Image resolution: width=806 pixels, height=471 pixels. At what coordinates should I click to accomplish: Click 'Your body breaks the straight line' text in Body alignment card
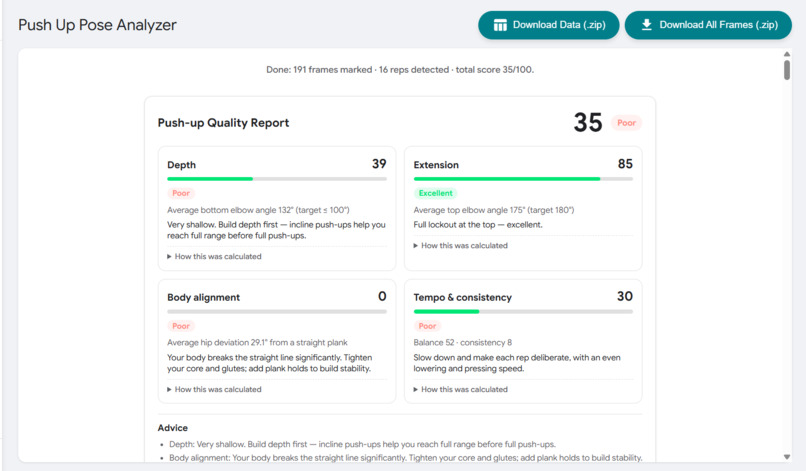point(269,363)
